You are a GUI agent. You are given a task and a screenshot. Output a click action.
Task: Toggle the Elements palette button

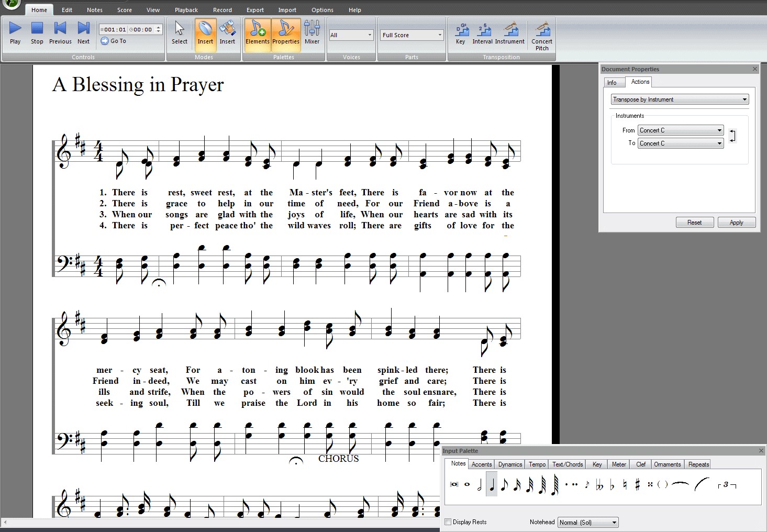tap(257, 32)
